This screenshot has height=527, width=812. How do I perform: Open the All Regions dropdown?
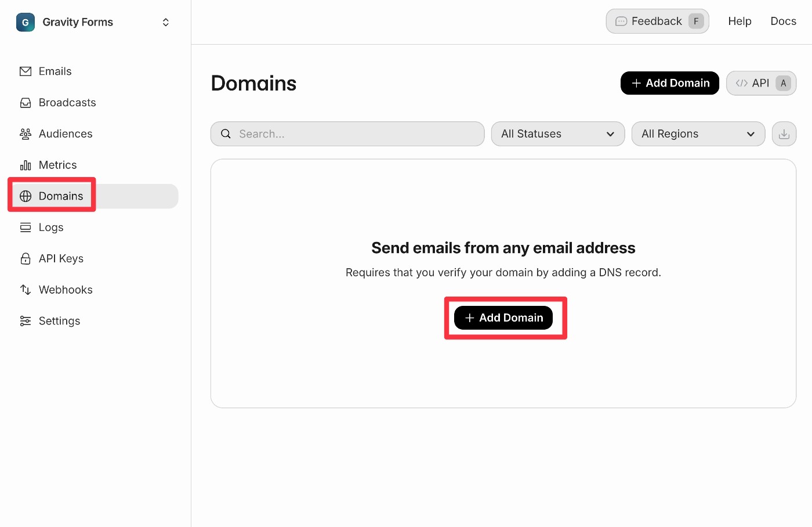(698, 134)
